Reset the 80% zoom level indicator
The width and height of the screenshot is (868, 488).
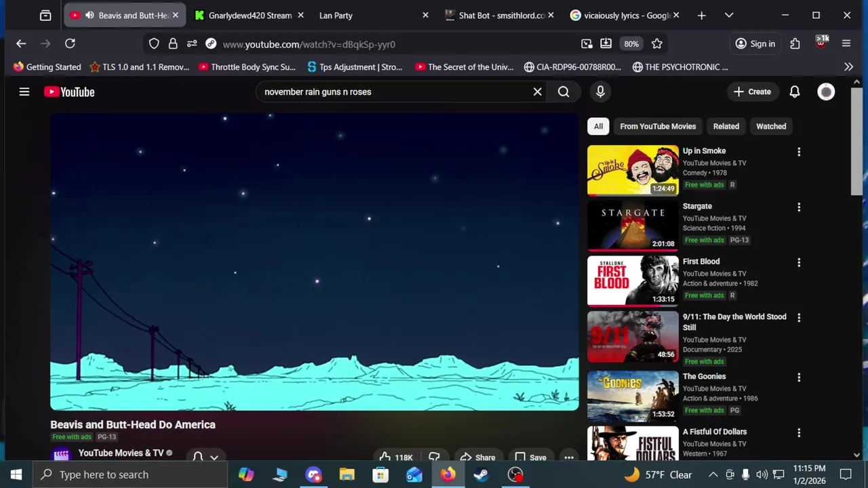click(631, 43)
